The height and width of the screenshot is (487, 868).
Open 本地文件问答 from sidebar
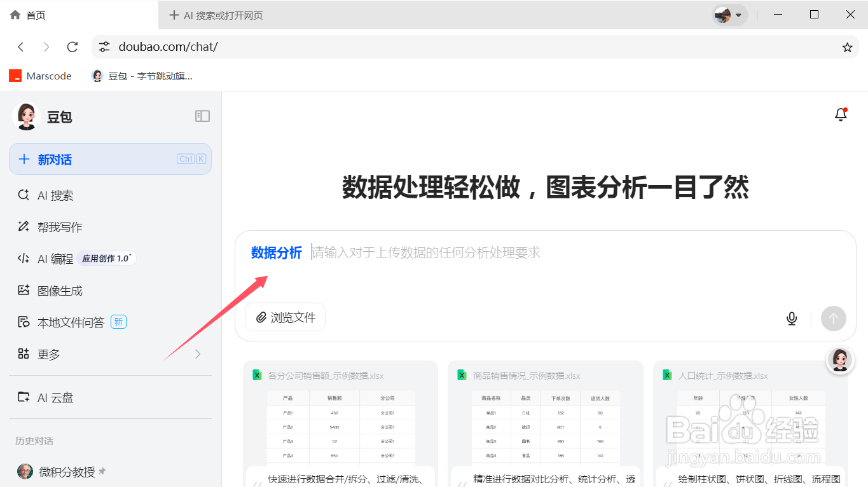tap(110, 322)
